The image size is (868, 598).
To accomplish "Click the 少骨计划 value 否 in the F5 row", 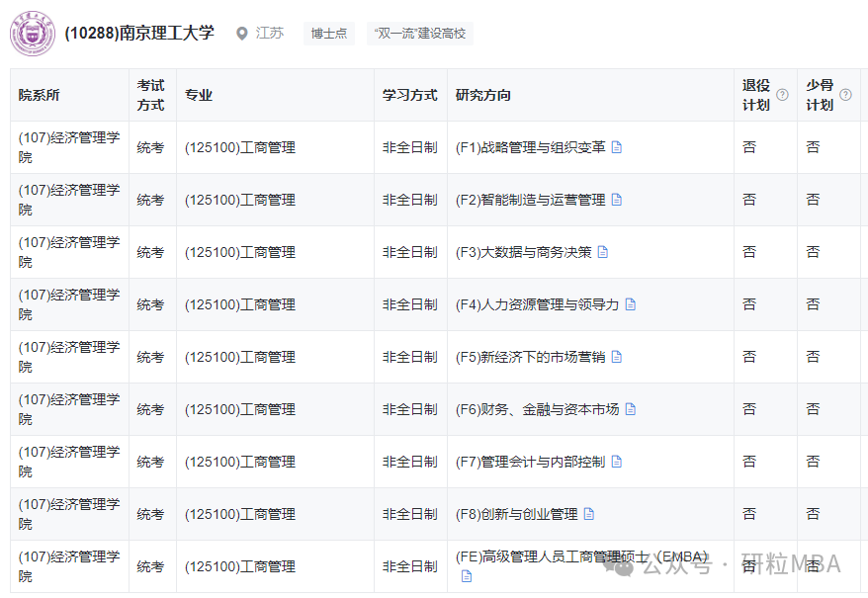I will coord(813,357).
